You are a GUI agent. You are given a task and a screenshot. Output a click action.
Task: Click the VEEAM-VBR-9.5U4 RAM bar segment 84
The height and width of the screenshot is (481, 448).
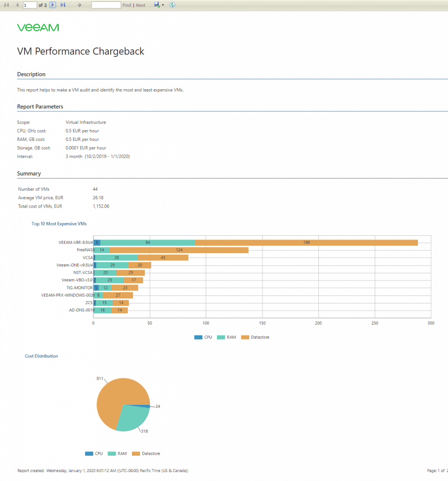coord(147,243)
